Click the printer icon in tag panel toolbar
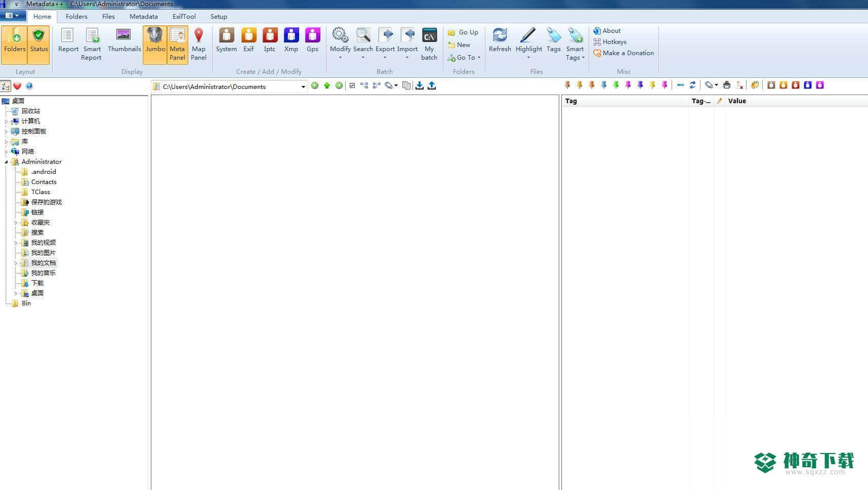 [x=727, y=85]
